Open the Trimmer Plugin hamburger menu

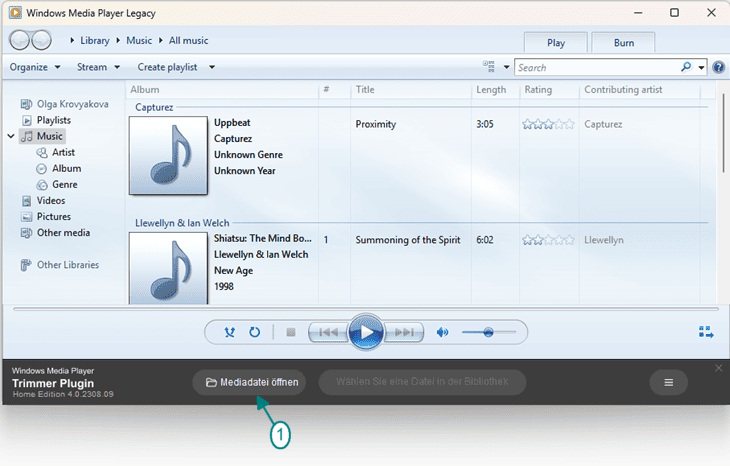coord(669,383)
